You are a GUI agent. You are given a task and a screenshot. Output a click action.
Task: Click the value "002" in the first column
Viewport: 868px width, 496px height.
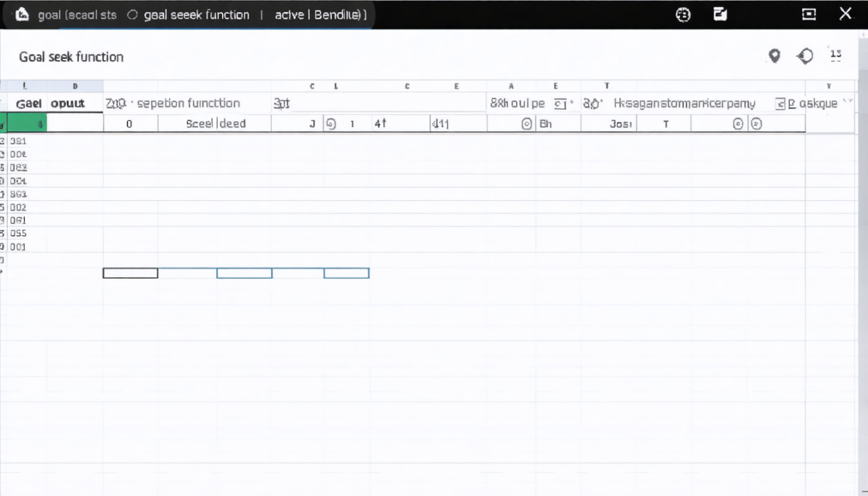18,207
